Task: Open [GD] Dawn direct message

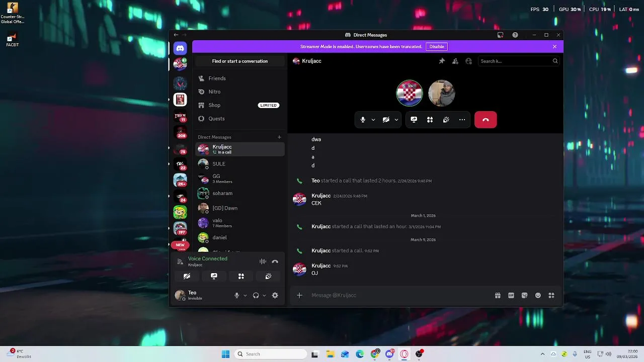Action: tap(239, 208)
